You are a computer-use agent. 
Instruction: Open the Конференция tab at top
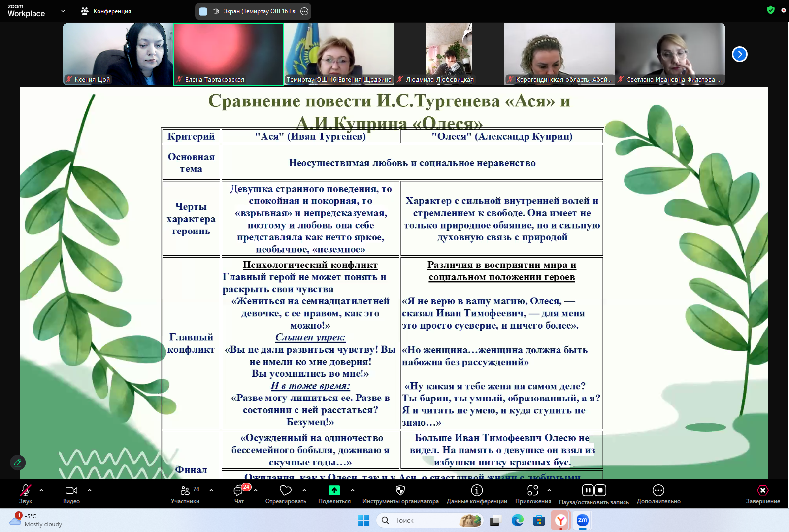pyautogui.click(x=106, y=11)
